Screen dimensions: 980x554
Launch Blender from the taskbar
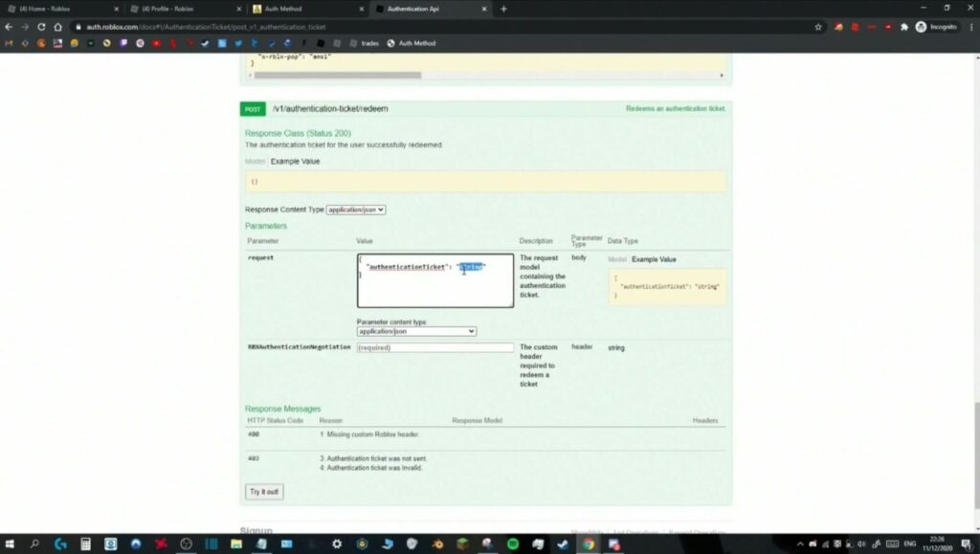pos(437,544)
